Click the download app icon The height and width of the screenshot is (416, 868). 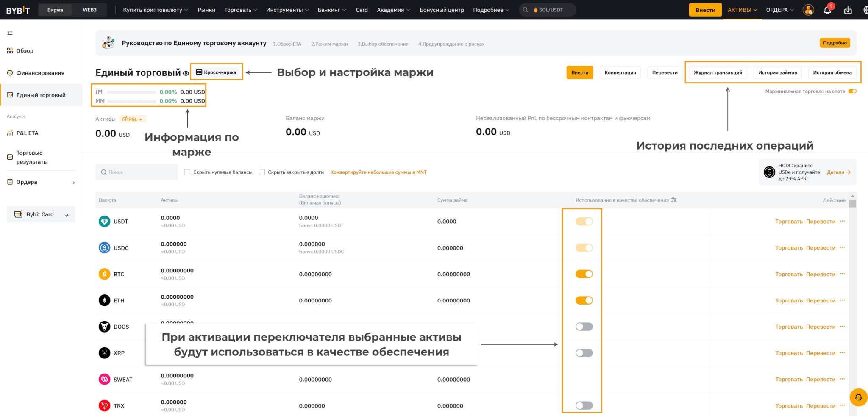pos(848,10)
